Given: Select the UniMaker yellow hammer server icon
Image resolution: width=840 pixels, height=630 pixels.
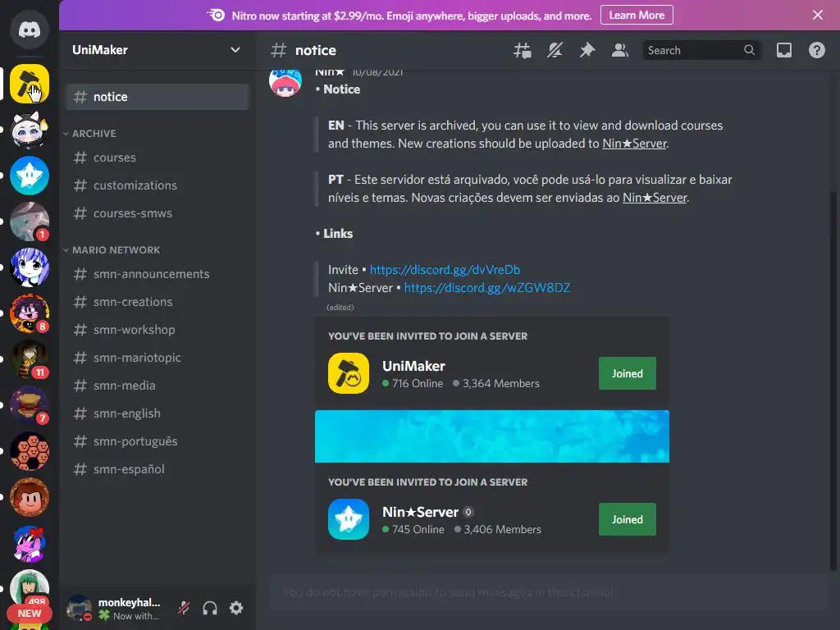Looking at the screenshot, I should (30, 84).
